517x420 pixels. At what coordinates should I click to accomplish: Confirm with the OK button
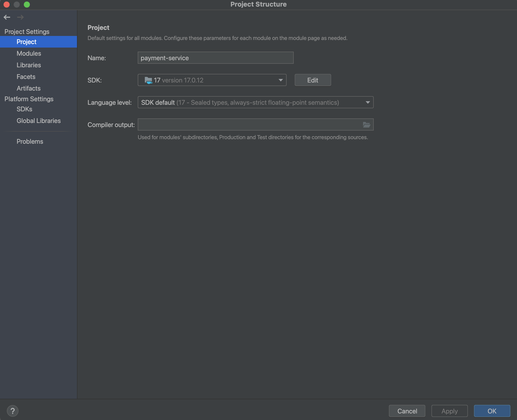click(492, 411)
